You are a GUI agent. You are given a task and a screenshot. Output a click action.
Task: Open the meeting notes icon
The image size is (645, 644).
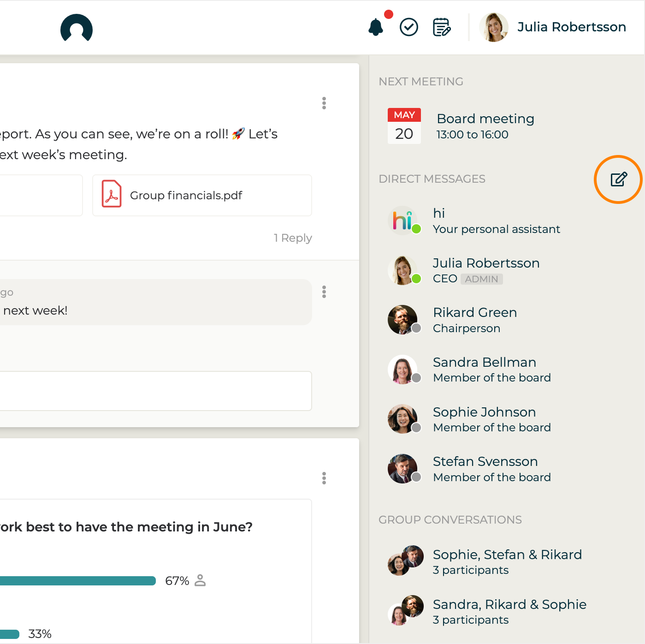[x=441, y=27]
